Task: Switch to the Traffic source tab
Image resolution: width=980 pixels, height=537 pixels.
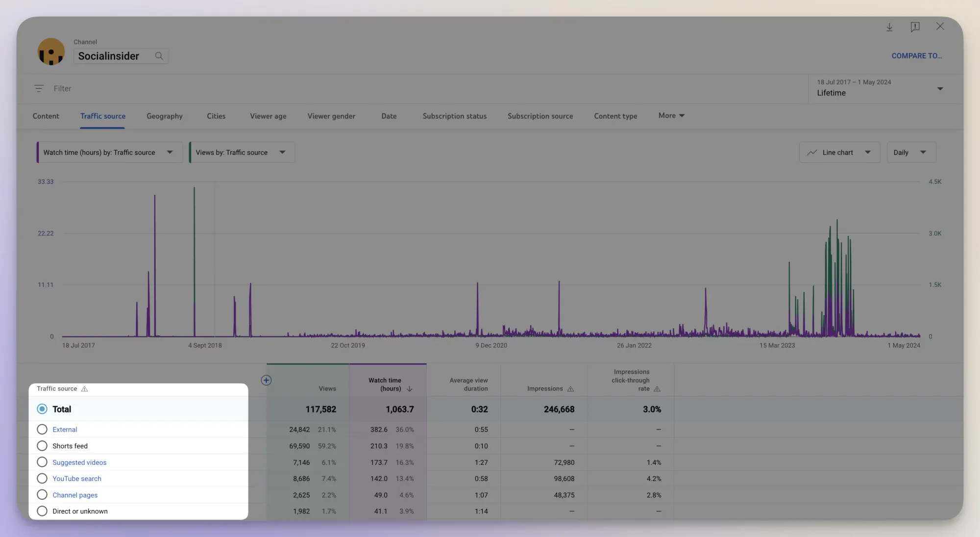Action: (103, 116)
